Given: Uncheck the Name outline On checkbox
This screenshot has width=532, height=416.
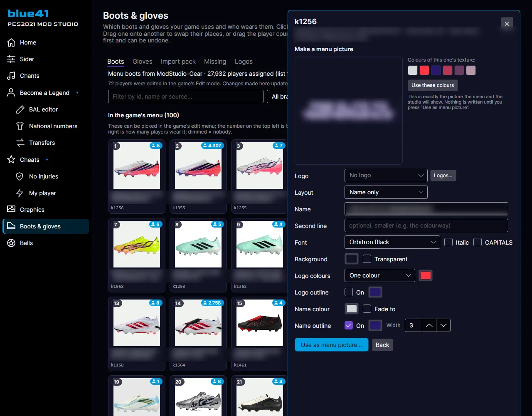Looking at the screenshot, I should pyautogui.click(x=349, y=325).
